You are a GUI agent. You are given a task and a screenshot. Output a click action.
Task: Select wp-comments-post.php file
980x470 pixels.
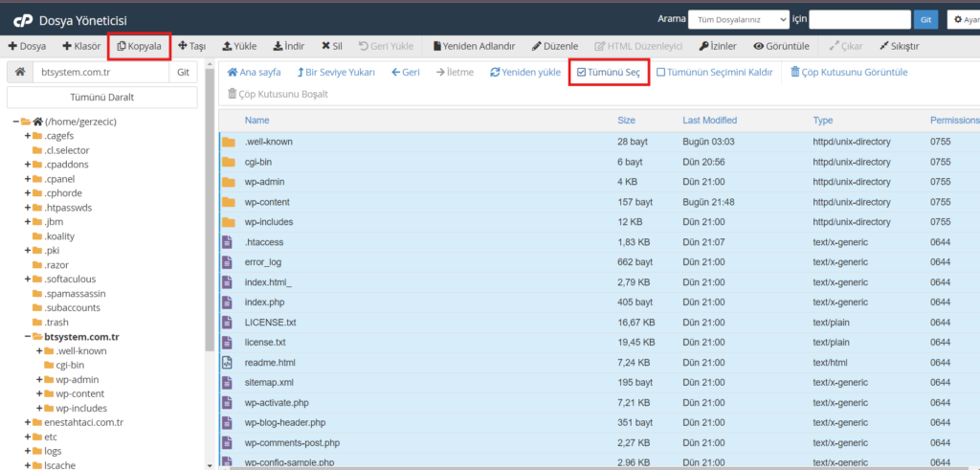tap(599, 442)
